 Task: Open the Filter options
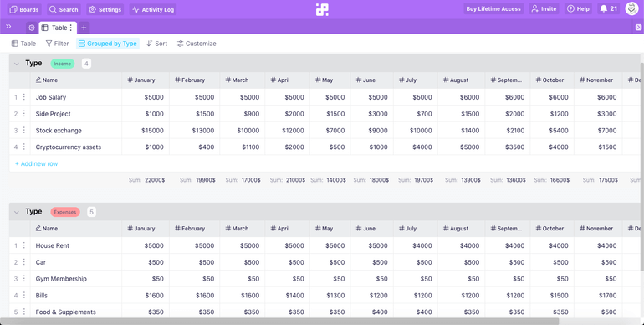coord(57,44)
